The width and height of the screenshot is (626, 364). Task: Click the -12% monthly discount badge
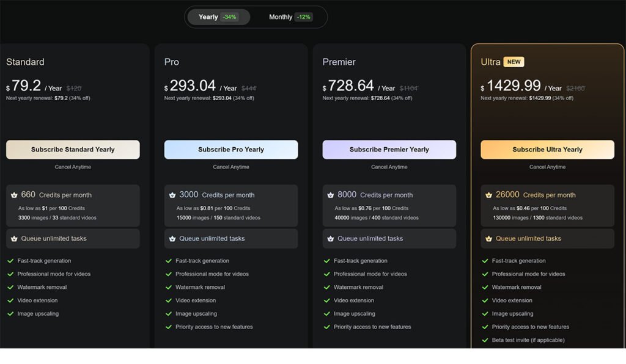click(x=303, y=17)
